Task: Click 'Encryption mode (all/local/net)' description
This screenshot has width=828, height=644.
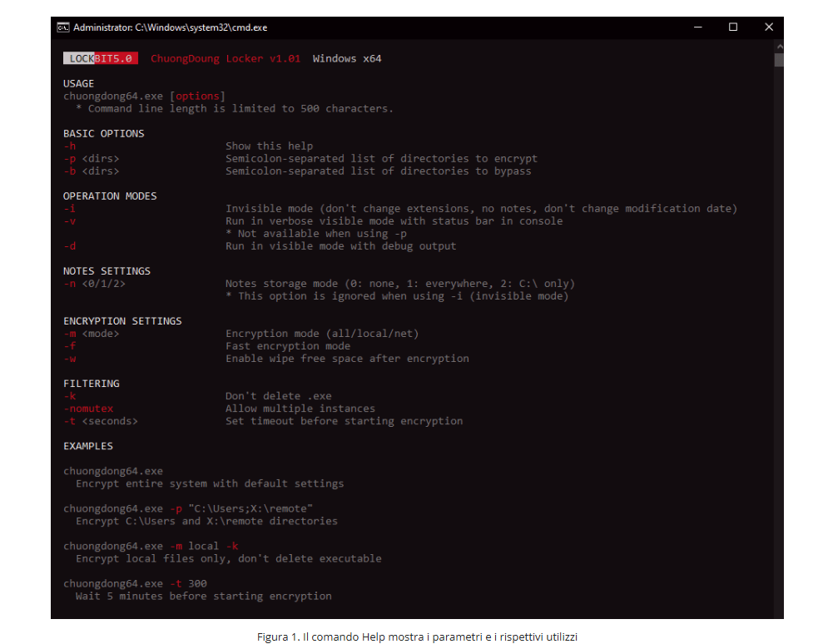Action: pos(322,334)
